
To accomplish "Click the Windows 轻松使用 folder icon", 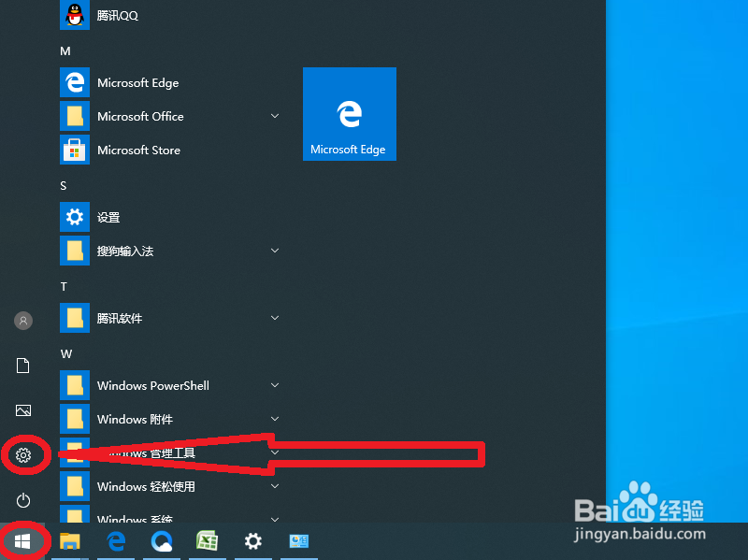I will tap(75, 486).
